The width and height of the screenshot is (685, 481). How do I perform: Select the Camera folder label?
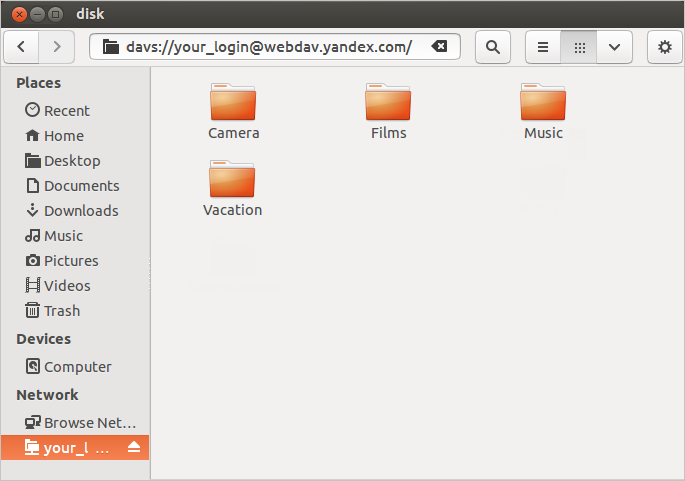pyautogui.click(x=234, y=133)
